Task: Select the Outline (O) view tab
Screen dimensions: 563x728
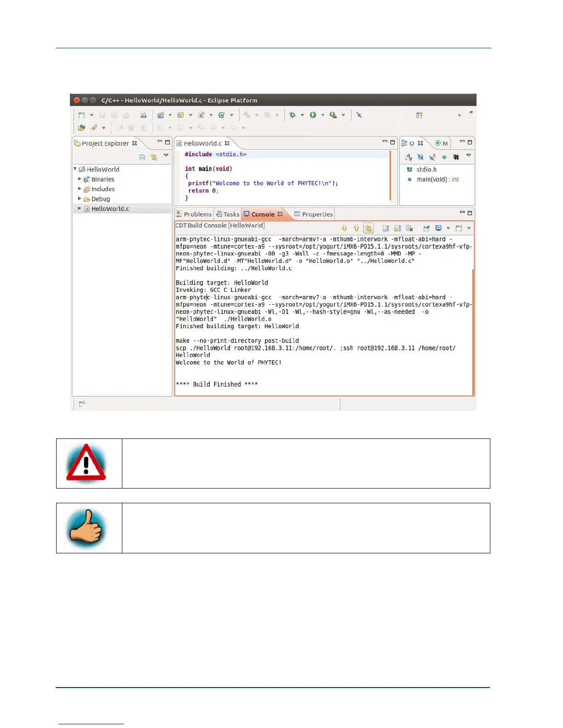Action: tap(408, 143)
